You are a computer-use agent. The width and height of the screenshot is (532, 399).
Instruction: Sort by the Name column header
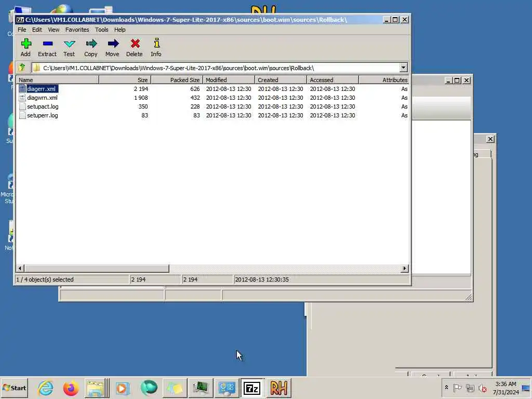pyautogui.click(x=57, y=79)
